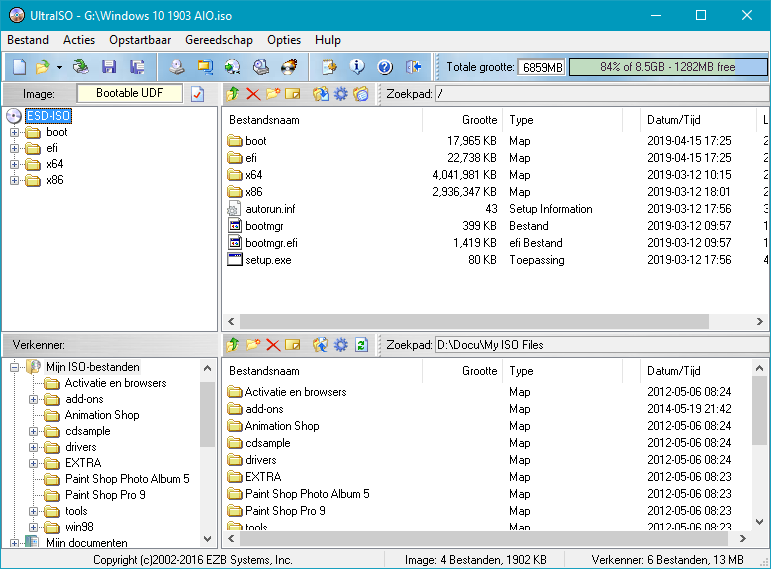Create a new blank image via New icon
This screenshot has height=569, width=771.
click(x=20, y=67)
